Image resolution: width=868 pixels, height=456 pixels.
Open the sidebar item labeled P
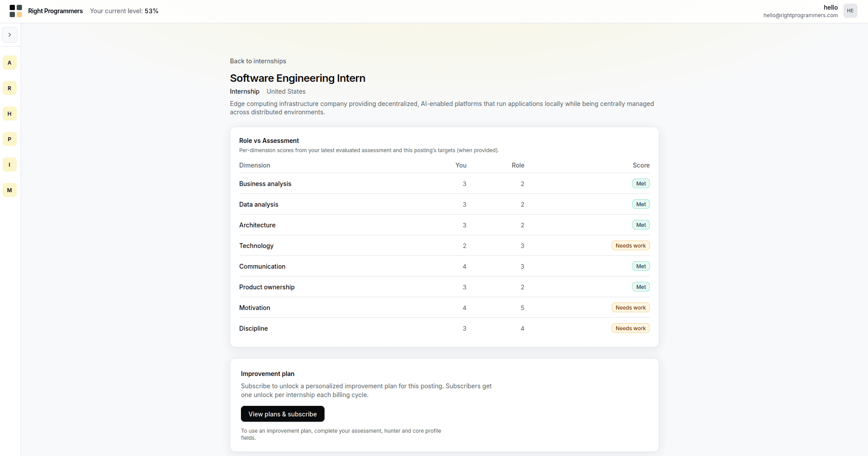tap(10, 139)
